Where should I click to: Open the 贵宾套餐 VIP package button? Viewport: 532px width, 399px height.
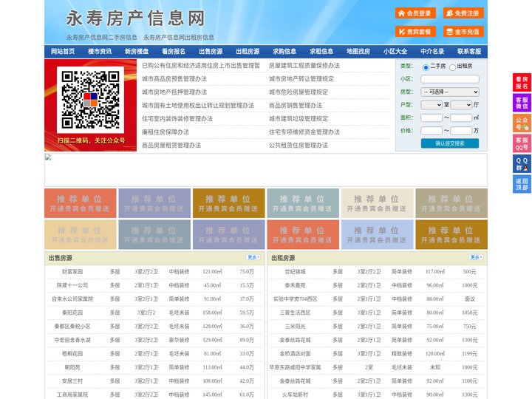(415, 32)
